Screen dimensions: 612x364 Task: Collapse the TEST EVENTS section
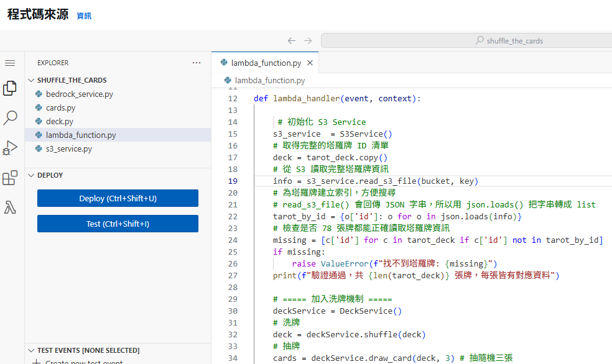click(x=31, y=350)
